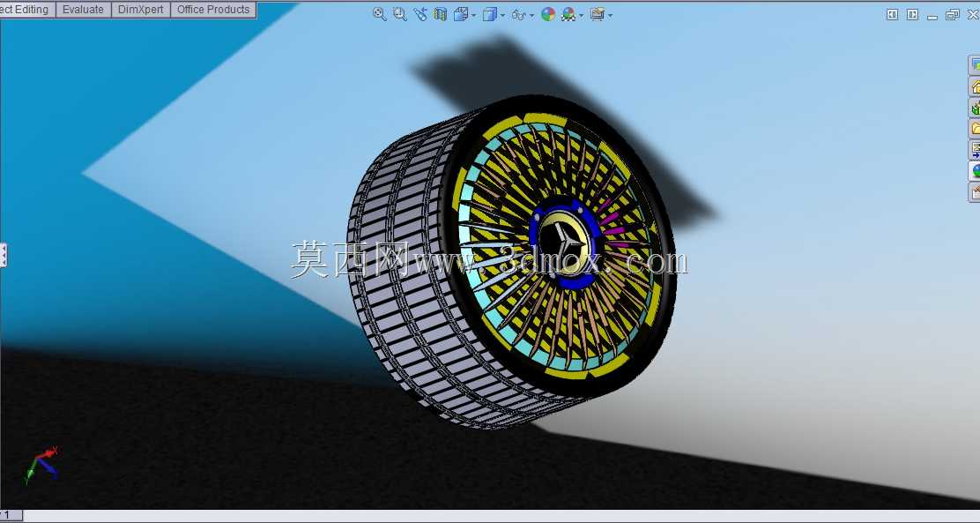Restore down the document window
The width and height of the screenshot is (980, 523).
coord(953,14)
